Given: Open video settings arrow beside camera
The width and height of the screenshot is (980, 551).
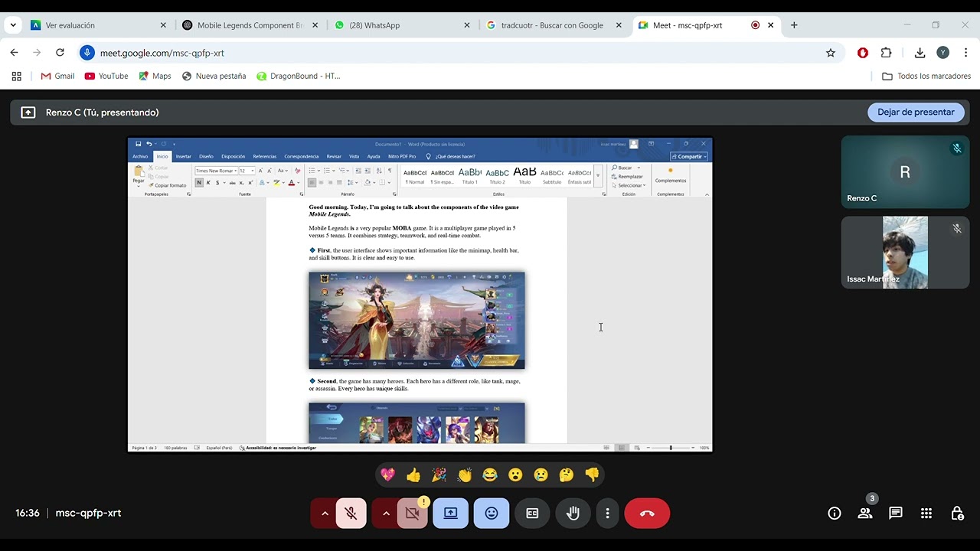Looking at the screenshot, I should click(385, 514).
